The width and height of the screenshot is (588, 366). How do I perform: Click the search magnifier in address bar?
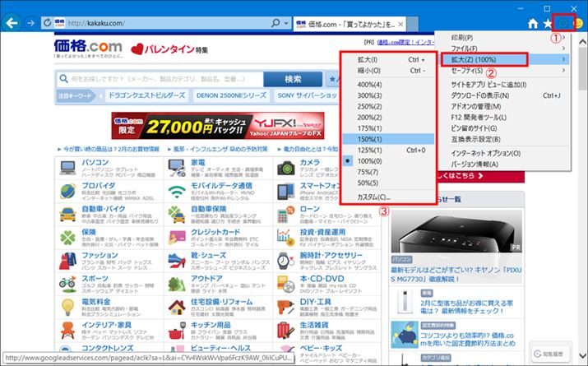pos(275,23)
